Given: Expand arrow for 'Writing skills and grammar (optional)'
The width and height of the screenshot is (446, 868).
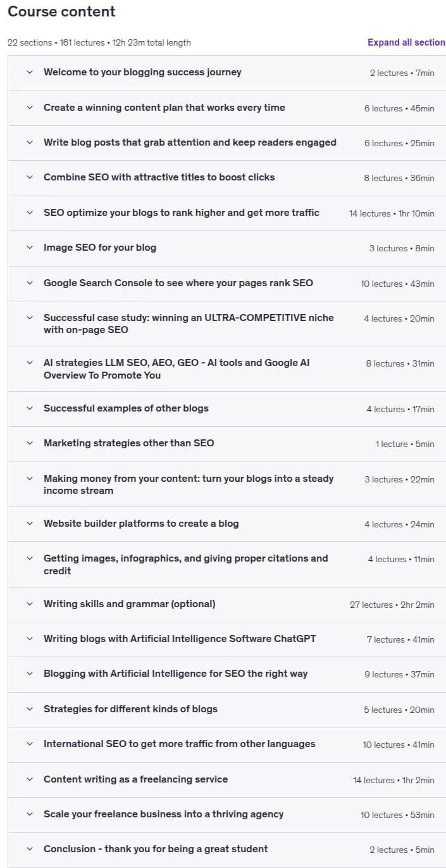Looking at the screenshot, I should pos(29,604).
